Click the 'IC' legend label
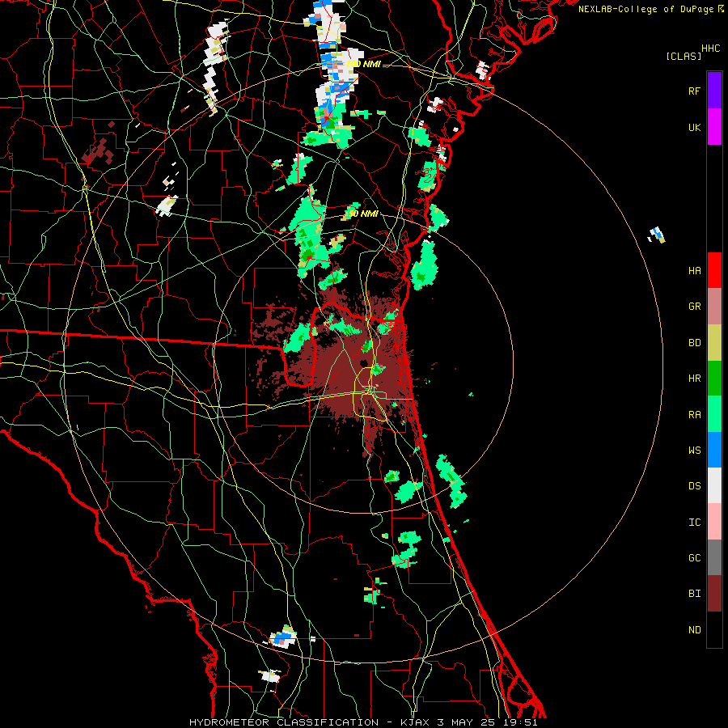The image size is (728, 728). click(694, 523)
